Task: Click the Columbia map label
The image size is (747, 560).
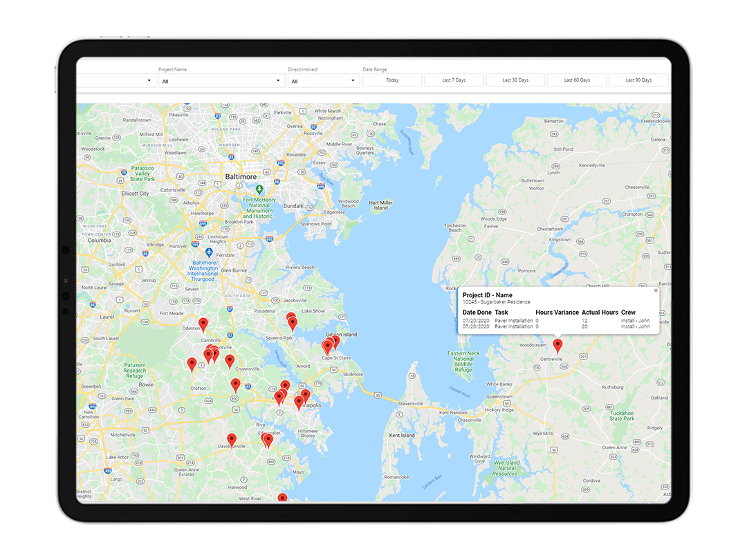Action: [99, 241]
